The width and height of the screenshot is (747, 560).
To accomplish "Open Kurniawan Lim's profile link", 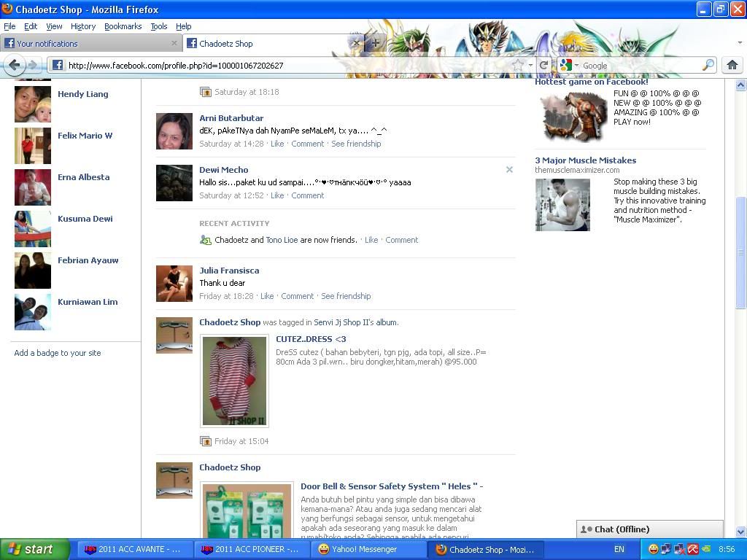I will (88, 301).
